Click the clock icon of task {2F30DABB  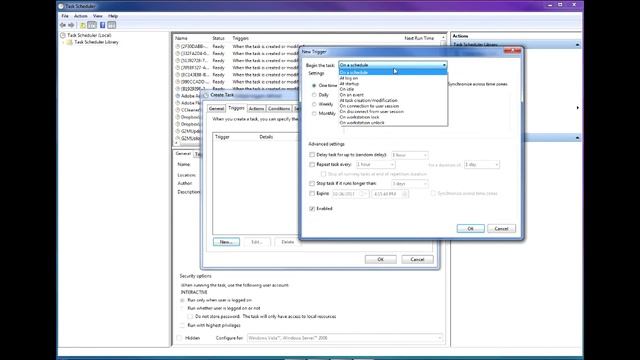pyautogui.click(x=178, y=47)
